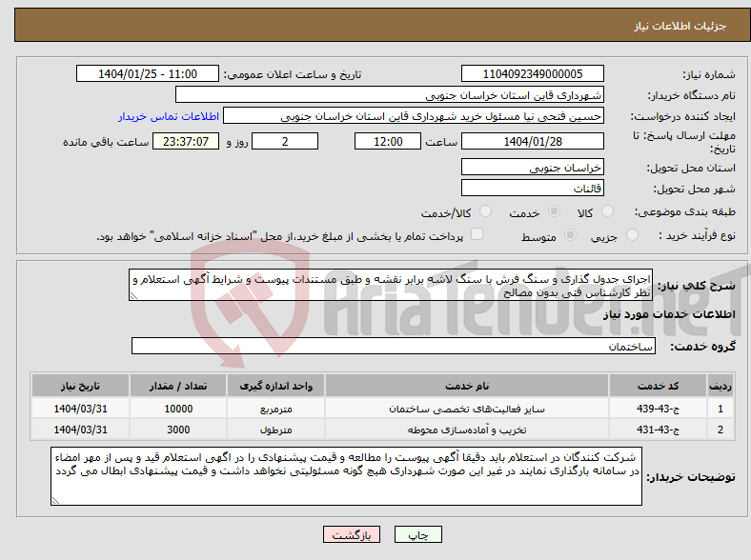751x560 pixels.
Task: Click the remaining days field showing 2
Action: [285, 141]
